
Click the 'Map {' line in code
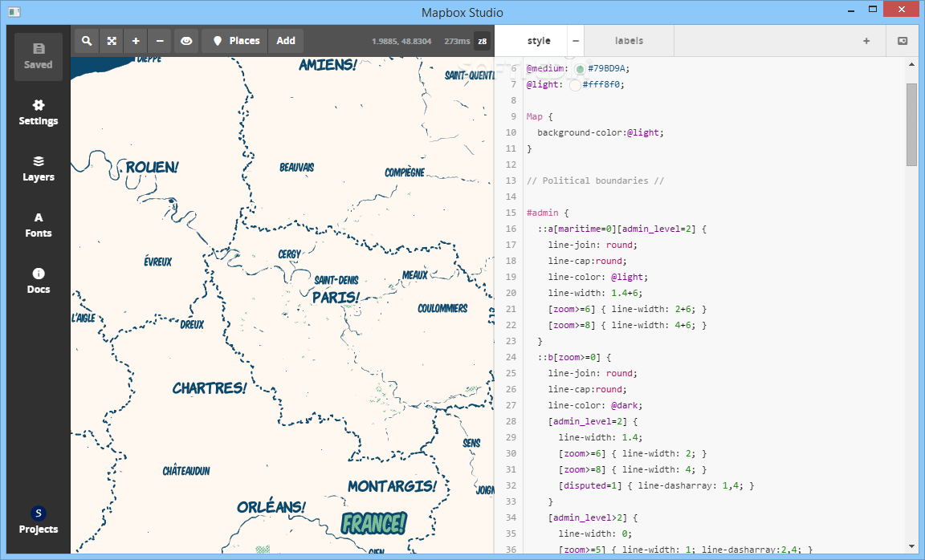pos(540,116)
